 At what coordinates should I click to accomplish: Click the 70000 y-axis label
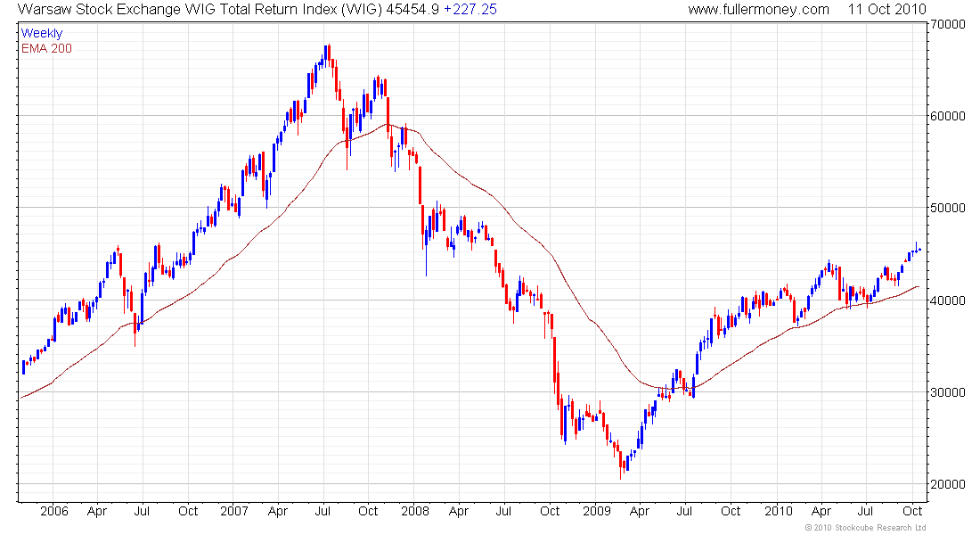click(948, 24)
